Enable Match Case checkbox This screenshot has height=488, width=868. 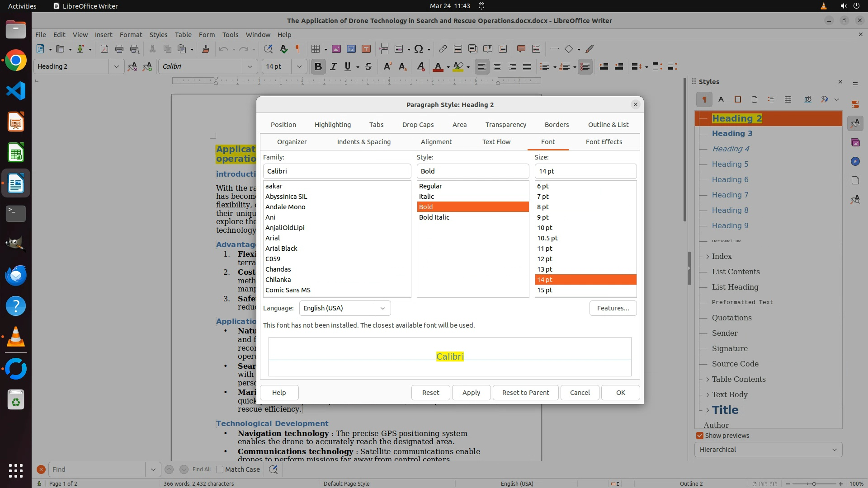[x=220, y=469]
